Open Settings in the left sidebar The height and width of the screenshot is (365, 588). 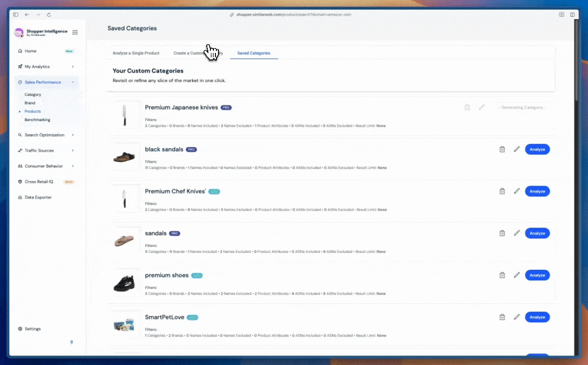click(x=32, y=328)
